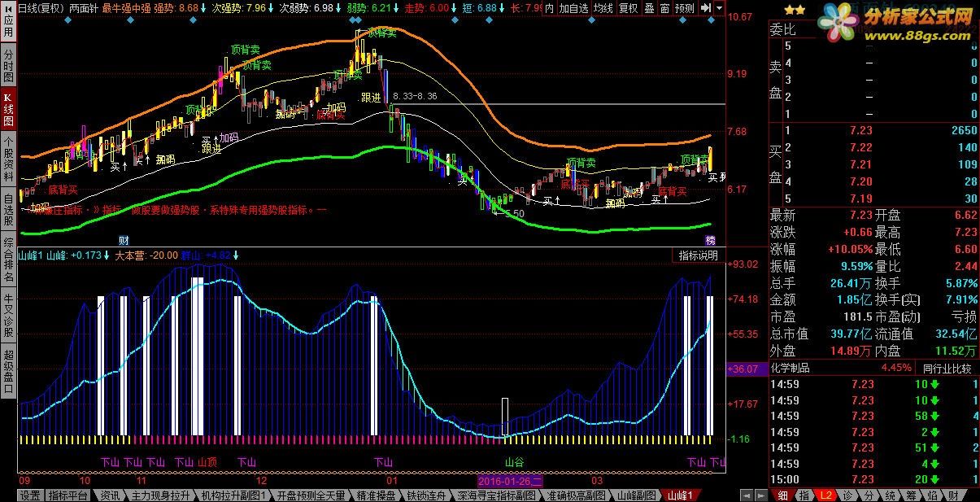
Task: Click the 山谷 label under the indicator chart
Action: pyautogui.click(x=515, y=462)
